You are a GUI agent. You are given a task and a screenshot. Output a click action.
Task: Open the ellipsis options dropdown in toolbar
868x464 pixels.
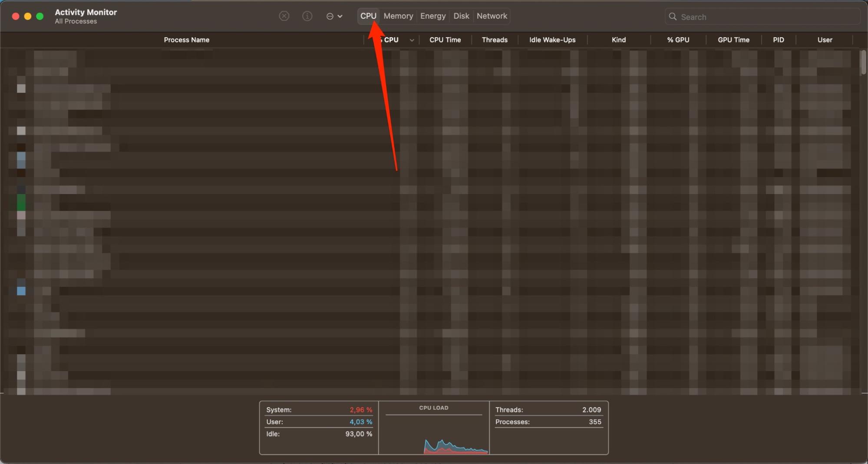[x=334, y=16]
